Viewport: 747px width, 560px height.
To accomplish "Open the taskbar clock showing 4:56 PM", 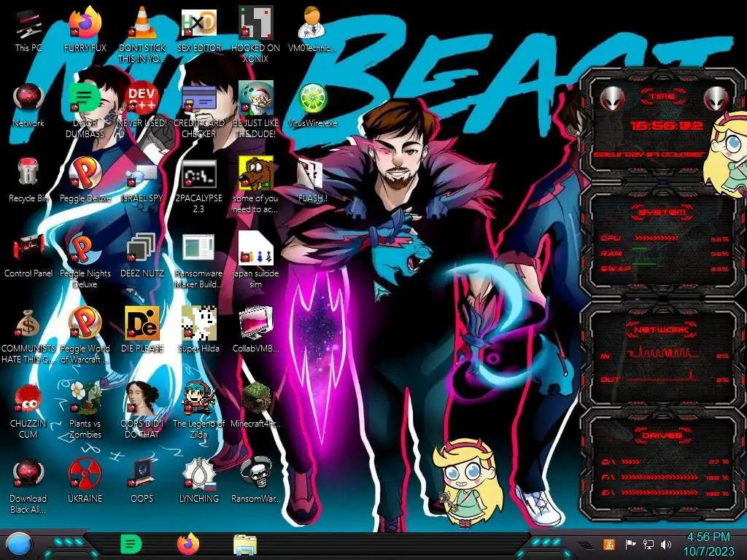I will click(708, 544).
